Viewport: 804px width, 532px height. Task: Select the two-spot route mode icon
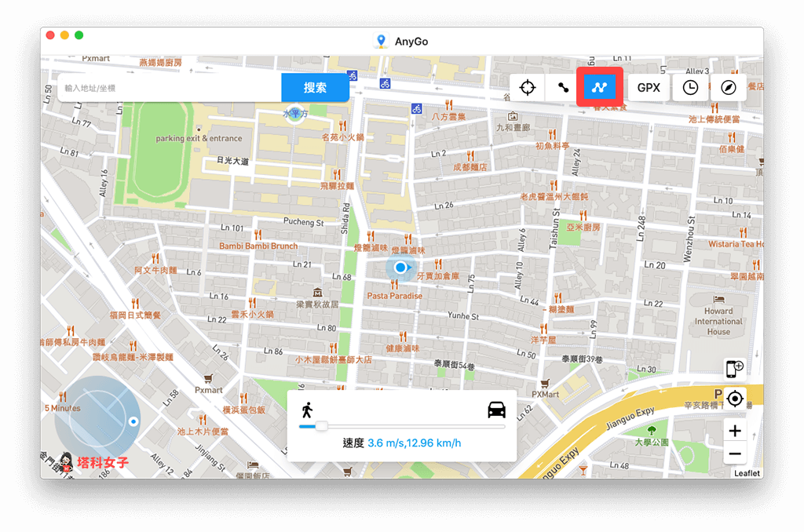[x=563, y=88]
